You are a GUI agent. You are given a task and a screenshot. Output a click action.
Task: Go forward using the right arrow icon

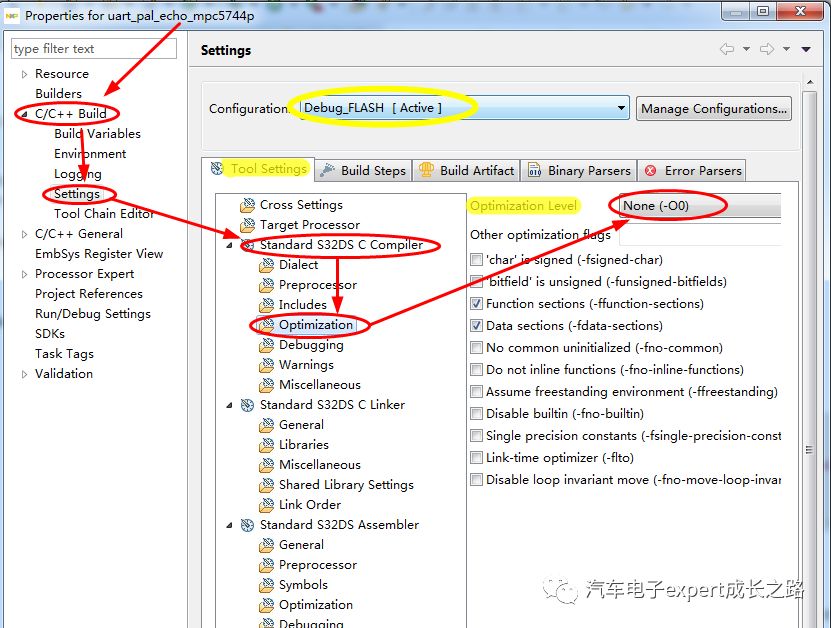(767, 49)
